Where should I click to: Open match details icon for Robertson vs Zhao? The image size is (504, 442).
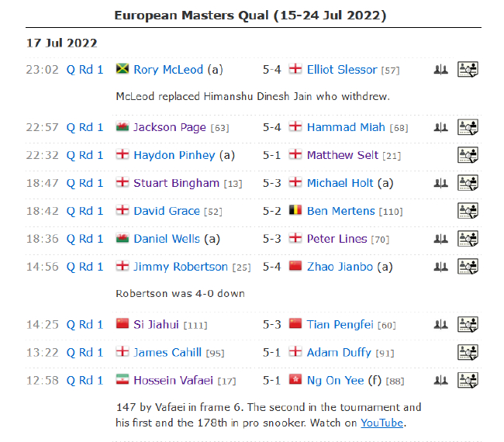click(x=468, y=267)
